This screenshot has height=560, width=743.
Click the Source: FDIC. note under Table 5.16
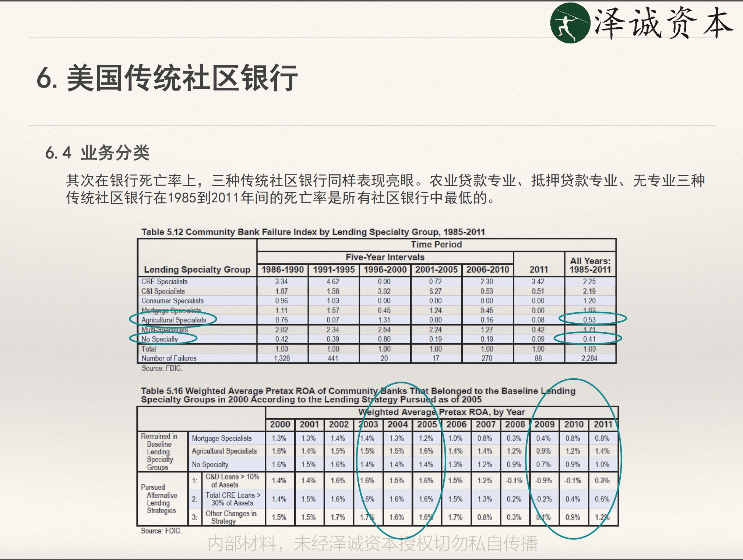tap(161, 531)
